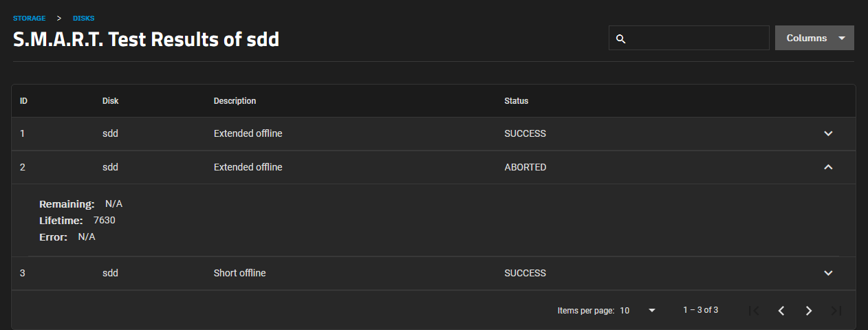Sort by the ID column header
Screen dimensions: 868x330
point(23,101)
